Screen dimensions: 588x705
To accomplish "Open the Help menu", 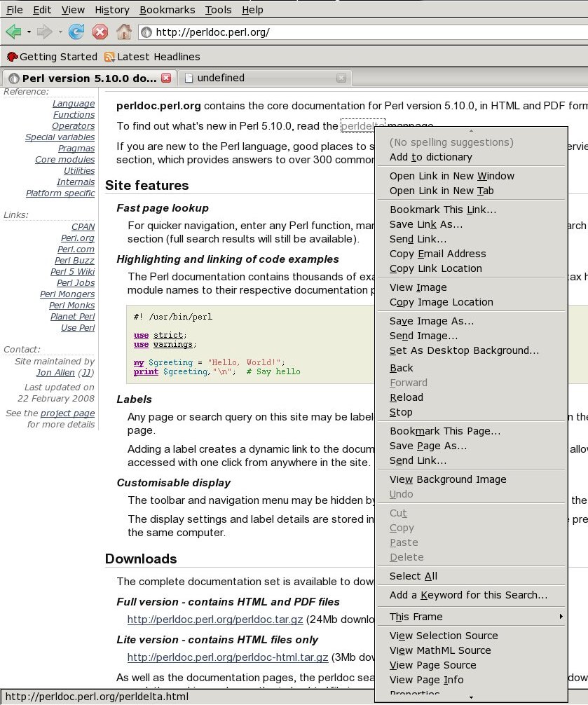I will (252, 10).
